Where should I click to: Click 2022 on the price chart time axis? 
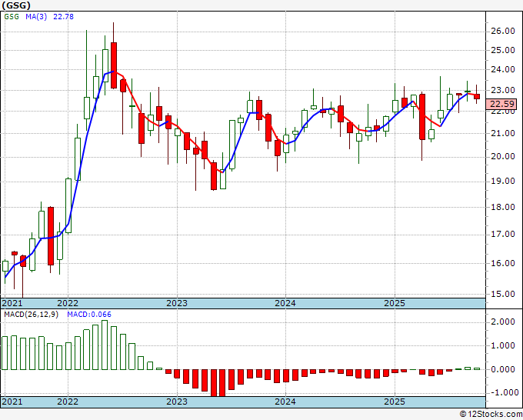point(68,303)
